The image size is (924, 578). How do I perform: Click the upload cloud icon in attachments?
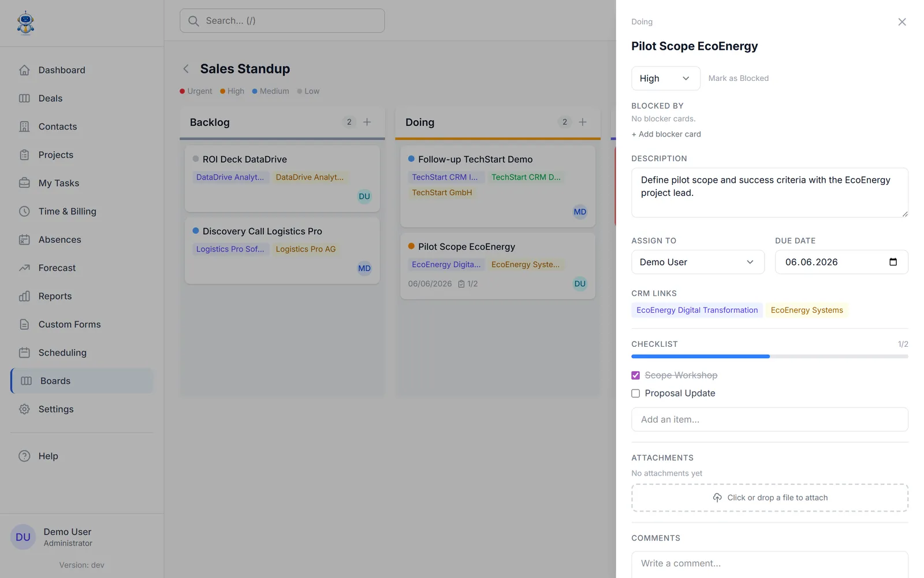[717, 498]
